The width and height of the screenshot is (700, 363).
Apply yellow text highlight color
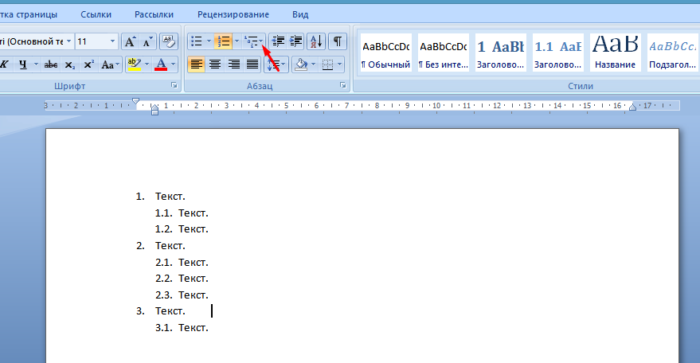[134, 65]
